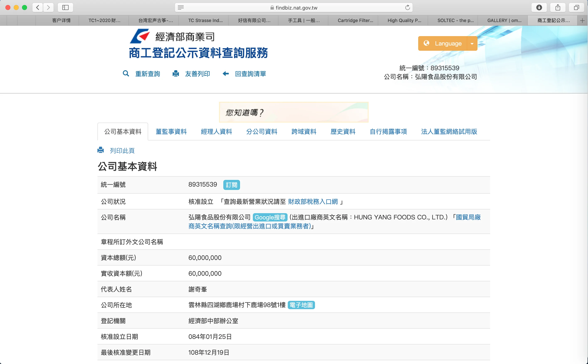
Task: Open Safari downloads icon
Action: 539,7
